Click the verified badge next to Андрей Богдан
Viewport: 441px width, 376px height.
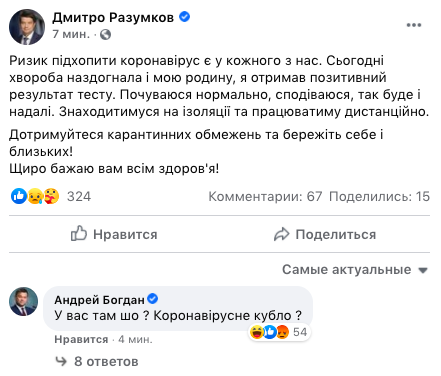click(153, 299)
